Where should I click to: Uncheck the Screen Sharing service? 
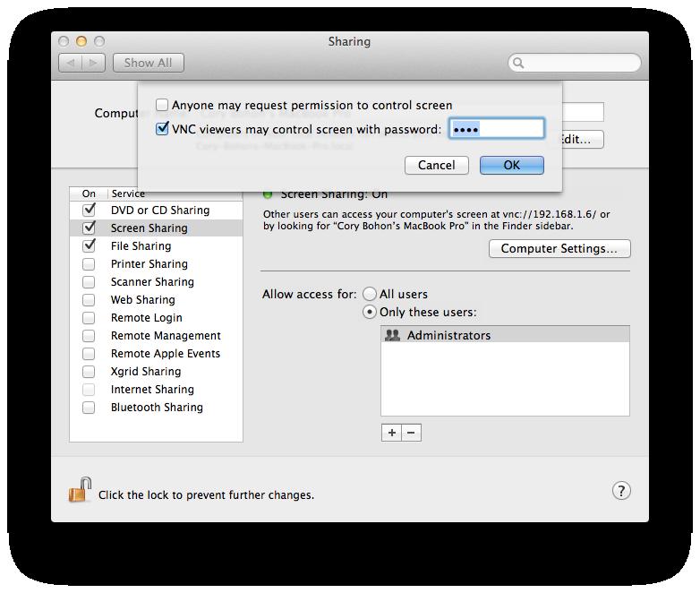90,228
